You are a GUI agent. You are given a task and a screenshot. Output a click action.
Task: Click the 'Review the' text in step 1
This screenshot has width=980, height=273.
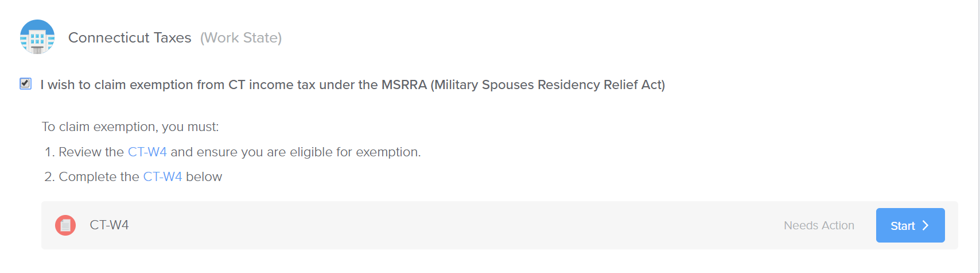[x=91, y=152]
